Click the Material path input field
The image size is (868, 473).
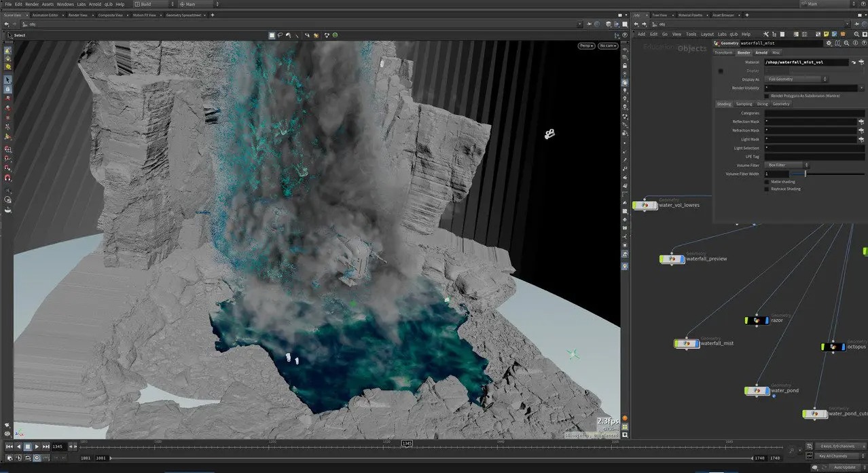click(x=806, y=62)
